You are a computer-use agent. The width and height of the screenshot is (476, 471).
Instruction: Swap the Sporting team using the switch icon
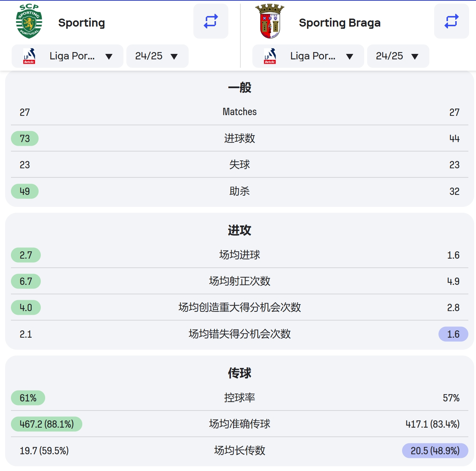(211, 21)
